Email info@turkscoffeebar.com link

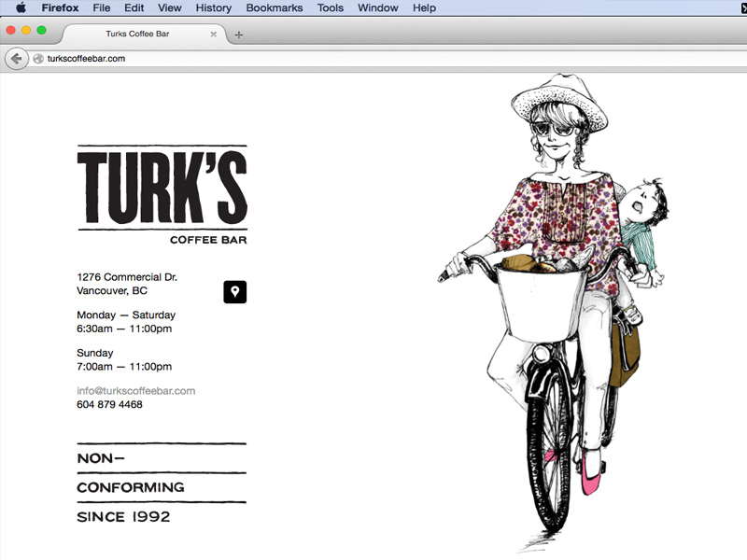click(x=135, y=391)
